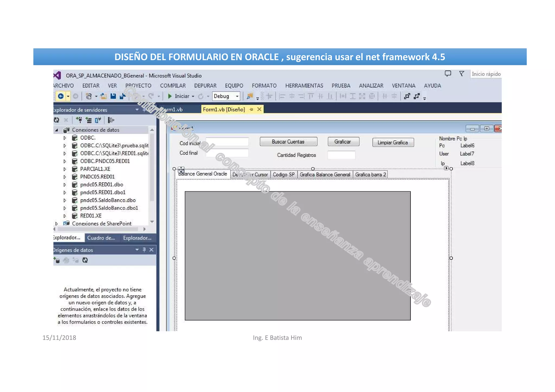The width and height of the screenshot is (555, 392).
Task: Click the Cod inicial text box
Action: 227,142
